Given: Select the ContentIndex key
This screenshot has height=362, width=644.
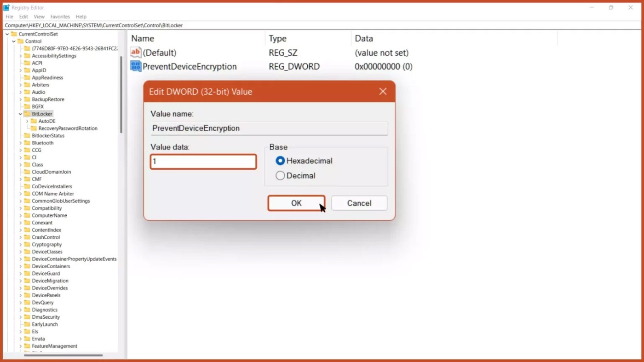Looking at the screenshot, I should (46, 230).
